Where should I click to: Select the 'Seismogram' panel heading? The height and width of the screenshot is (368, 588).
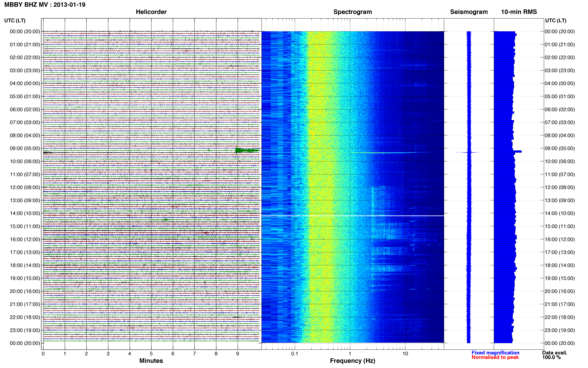469,12
